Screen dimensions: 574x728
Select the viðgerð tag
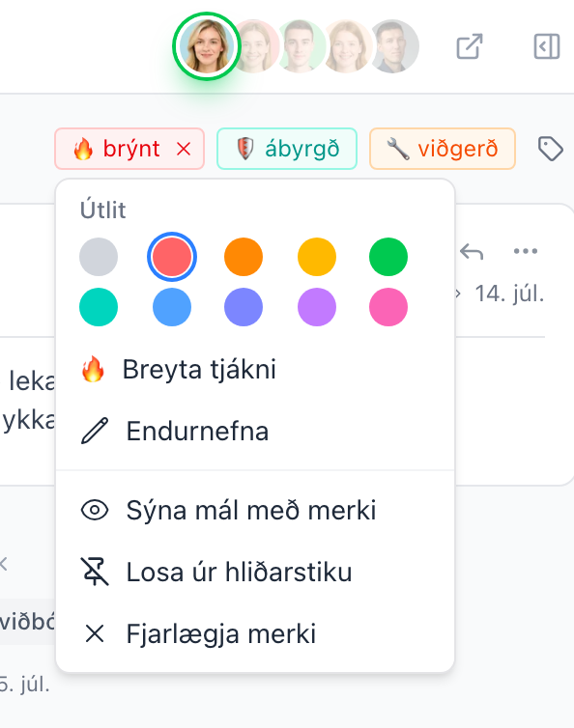click(x=442, y=149)
